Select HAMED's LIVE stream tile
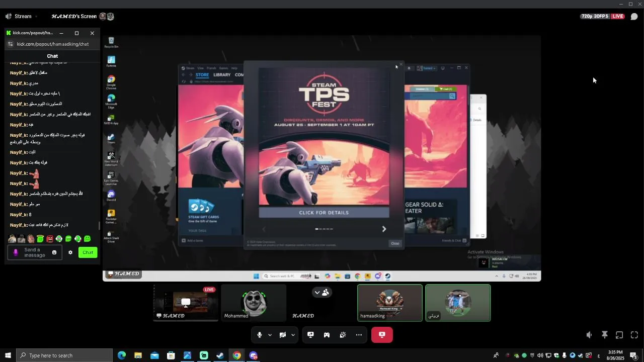The height and width of the screenshot is (362, 644). click(186, 303)
